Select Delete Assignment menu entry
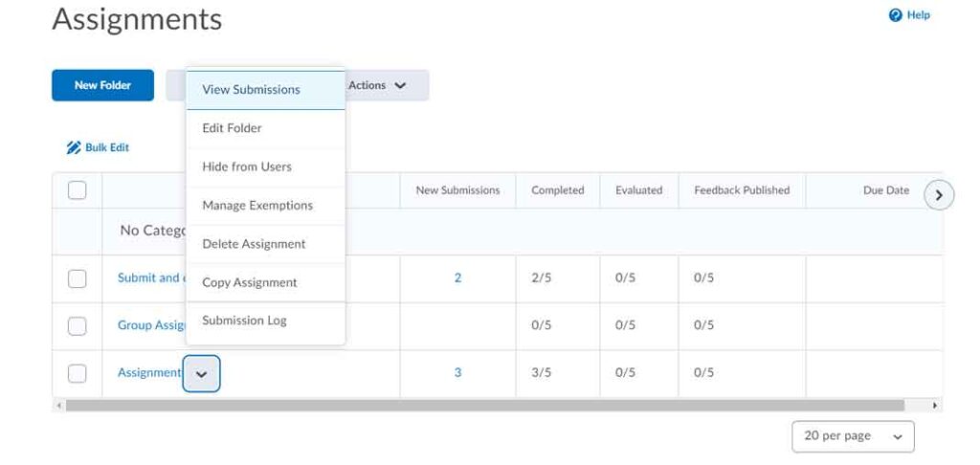The image size is (980, 465). coord(255,244)
